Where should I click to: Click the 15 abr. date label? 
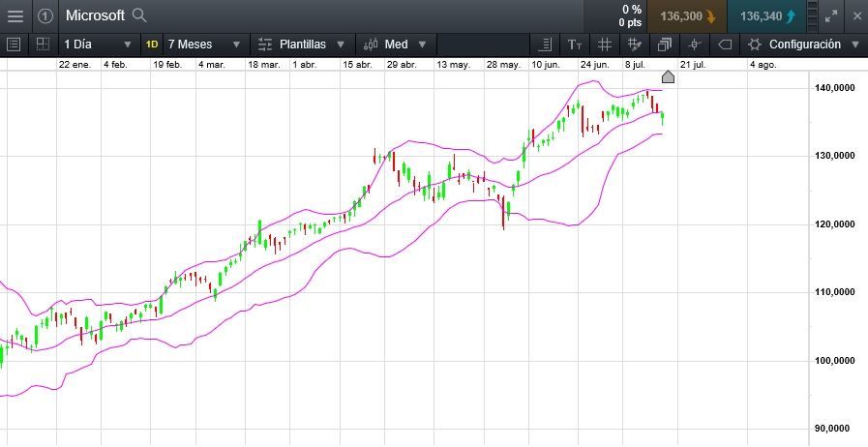(x=357, y=65)
